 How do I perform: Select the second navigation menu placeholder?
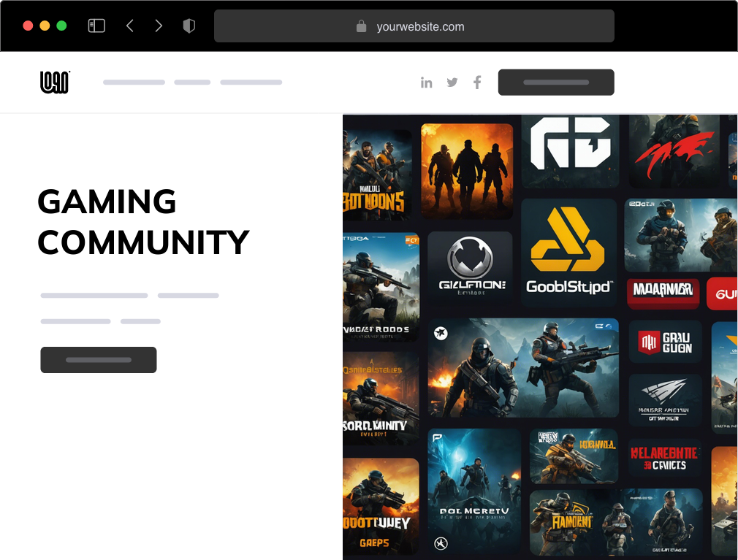[192, 83]
